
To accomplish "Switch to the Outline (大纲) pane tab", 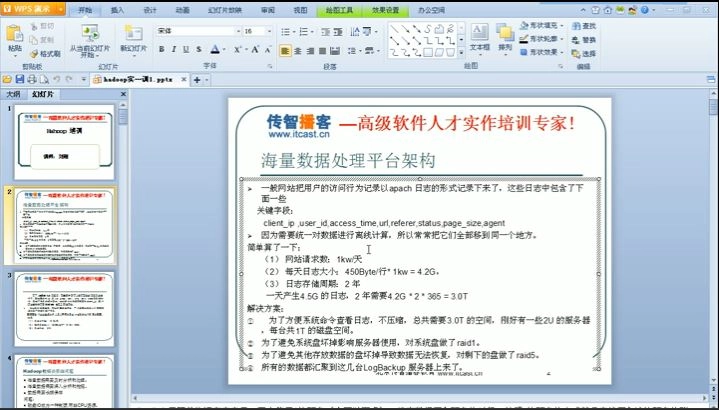I will [x=13, y=94].
